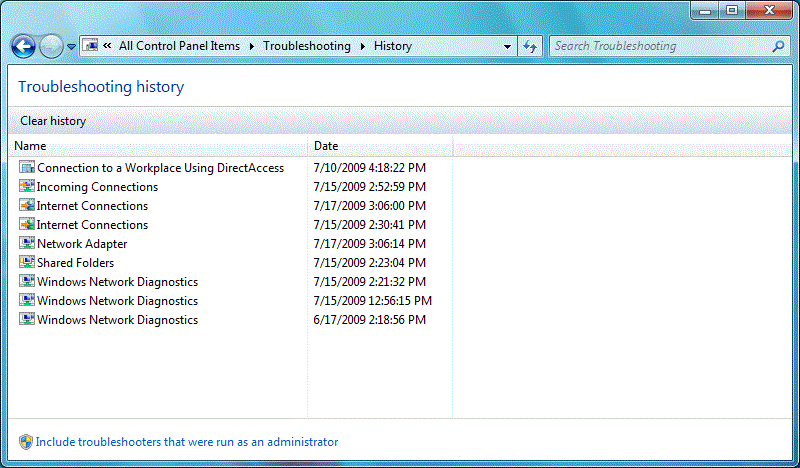
Task: Select Connection to a Workplace Using DirectAccess
Action: [160, 168]
